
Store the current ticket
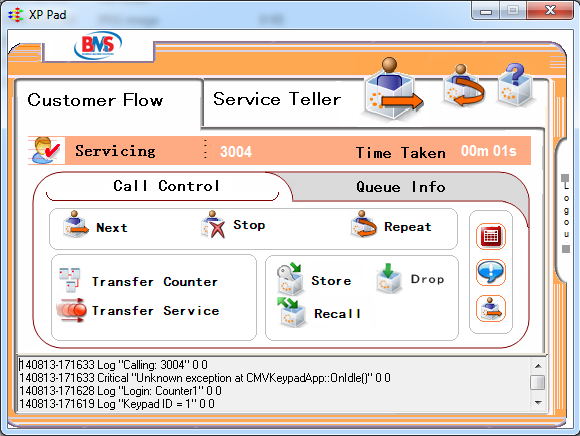pos(314,279)
